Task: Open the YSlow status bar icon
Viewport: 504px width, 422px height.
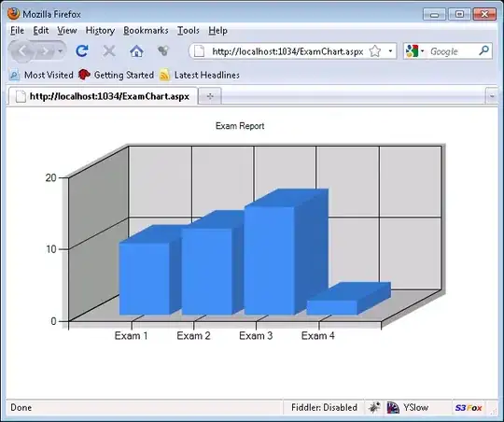Action: [408, 407]
